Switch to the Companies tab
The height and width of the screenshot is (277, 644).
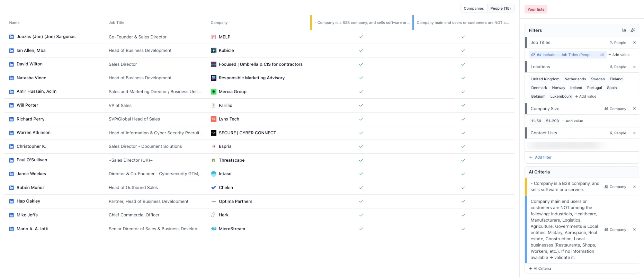(474, 8)
